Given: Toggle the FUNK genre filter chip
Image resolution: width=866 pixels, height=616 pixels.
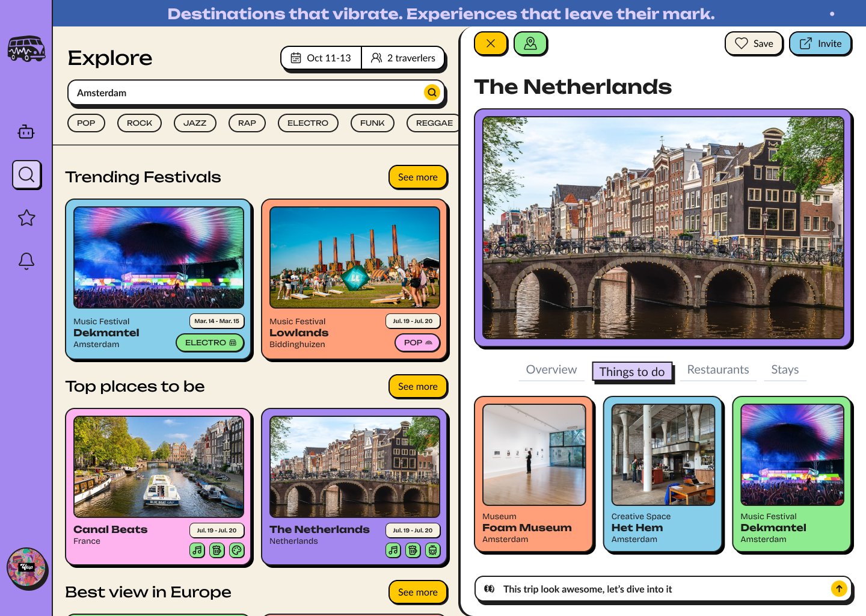Looking at the screenshot, I should [x=372, y=123].
